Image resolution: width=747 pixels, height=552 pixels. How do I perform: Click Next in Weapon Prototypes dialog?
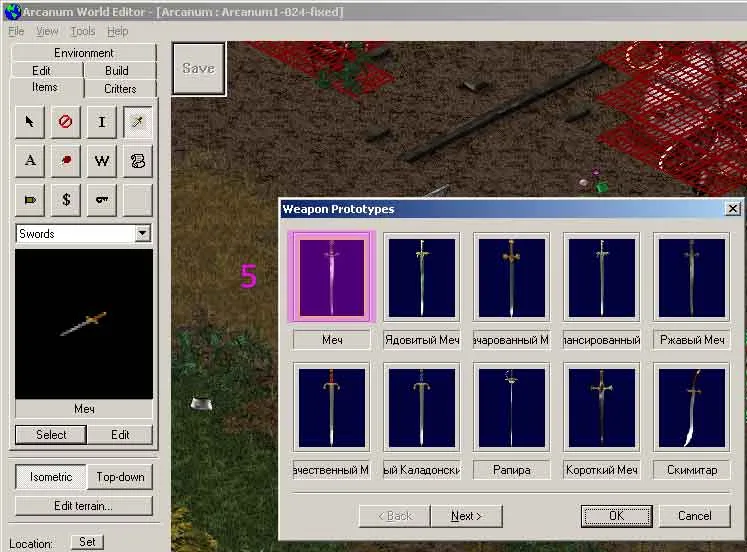point(466,516)
